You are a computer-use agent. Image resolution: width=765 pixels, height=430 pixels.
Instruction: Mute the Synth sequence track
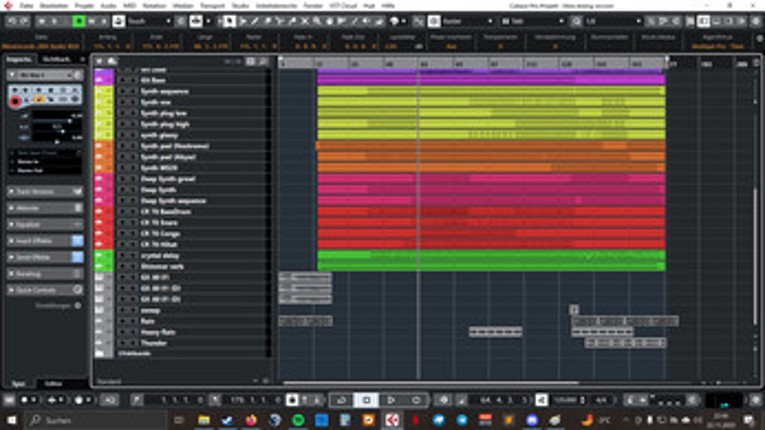[x=122, y=92]
